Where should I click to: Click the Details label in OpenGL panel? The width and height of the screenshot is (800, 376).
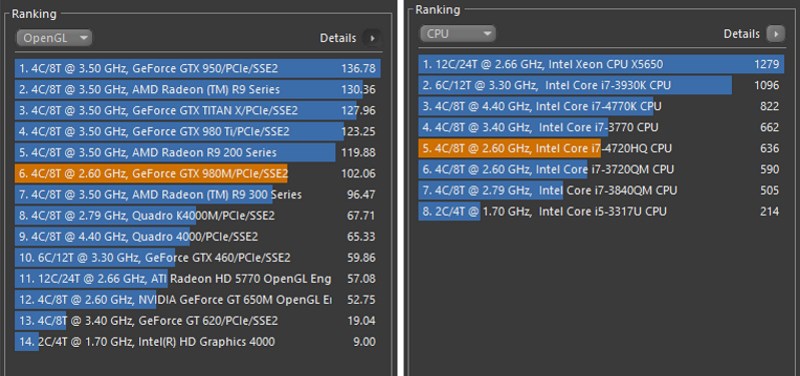pyautogui.click(x=338, y=38)
